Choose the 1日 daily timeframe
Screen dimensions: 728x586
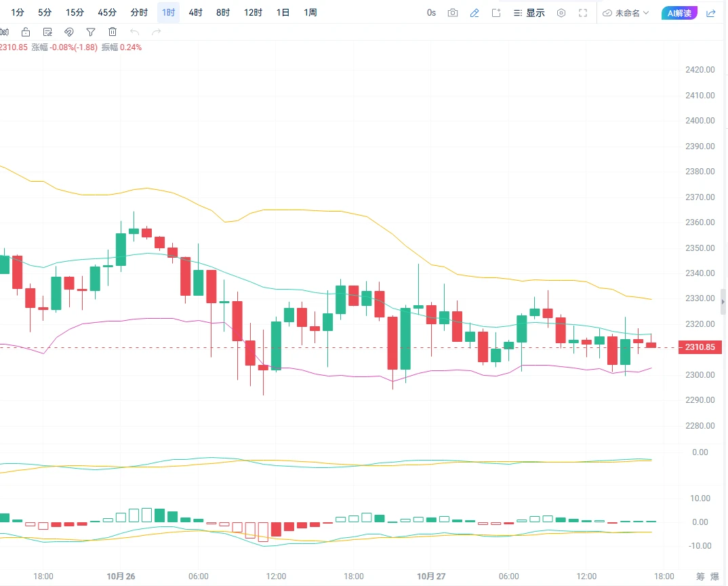pos(283,12)
